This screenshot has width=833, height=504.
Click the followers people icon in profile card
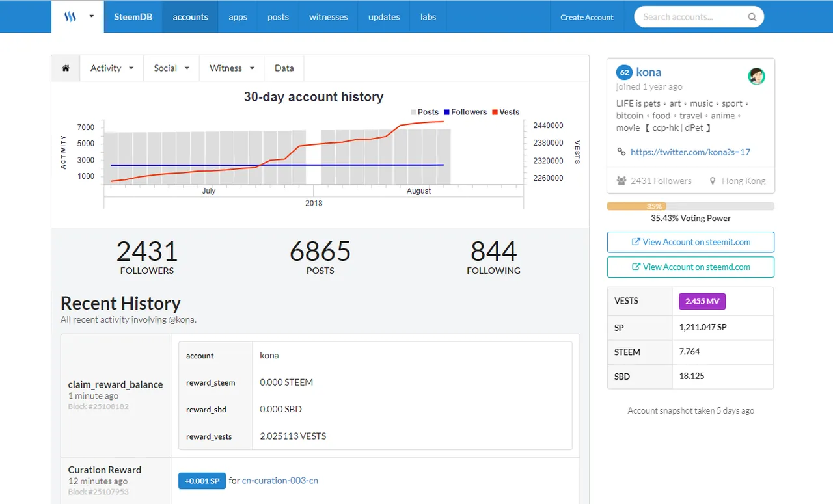point(621,181)
